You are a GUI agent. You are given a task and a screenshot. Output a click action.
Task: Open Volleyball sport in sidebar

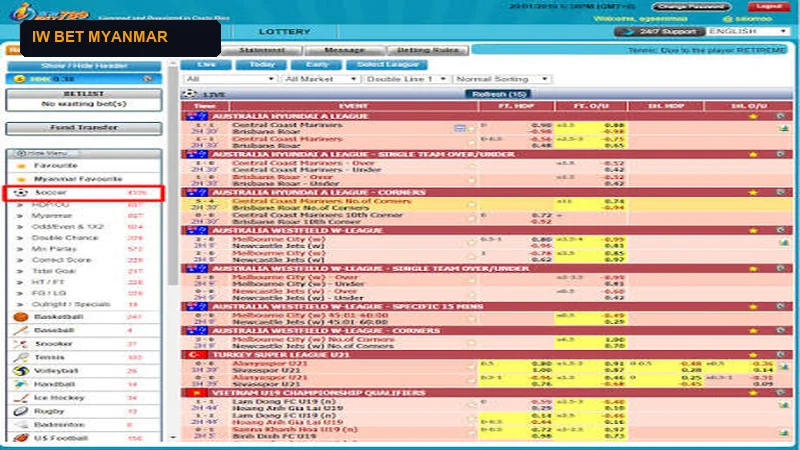click(83, 371)
